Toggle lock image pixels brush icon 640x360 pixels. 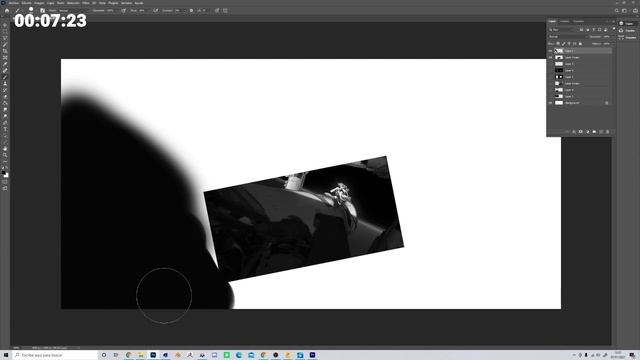563,44
